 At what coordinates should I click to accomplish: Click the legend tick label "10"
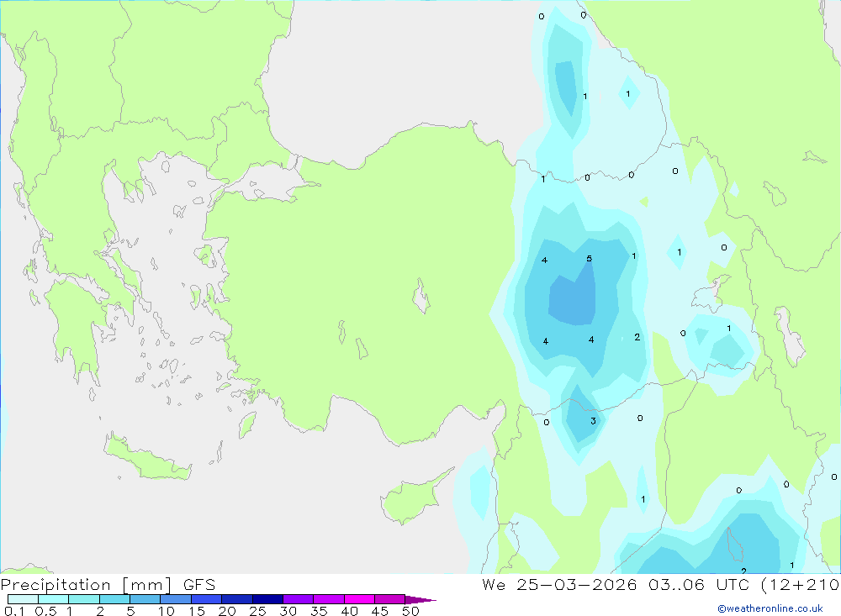pos(167,611)
